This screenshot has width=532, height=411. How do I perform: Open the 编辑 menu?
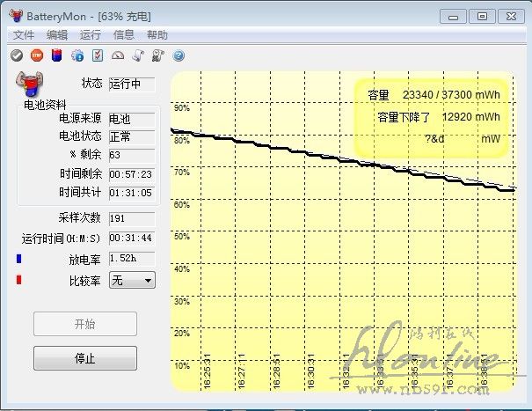tap(57, 34)
